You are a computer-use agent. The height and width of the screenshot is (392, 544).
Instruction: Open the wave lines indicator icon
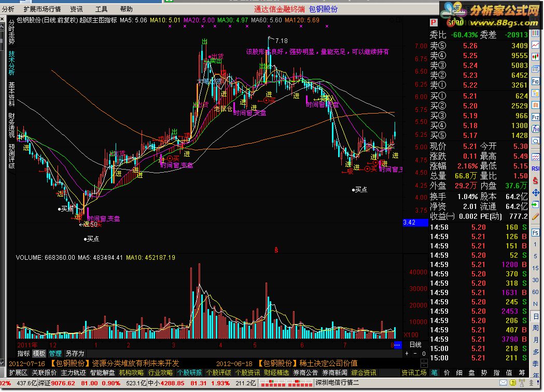535,157
